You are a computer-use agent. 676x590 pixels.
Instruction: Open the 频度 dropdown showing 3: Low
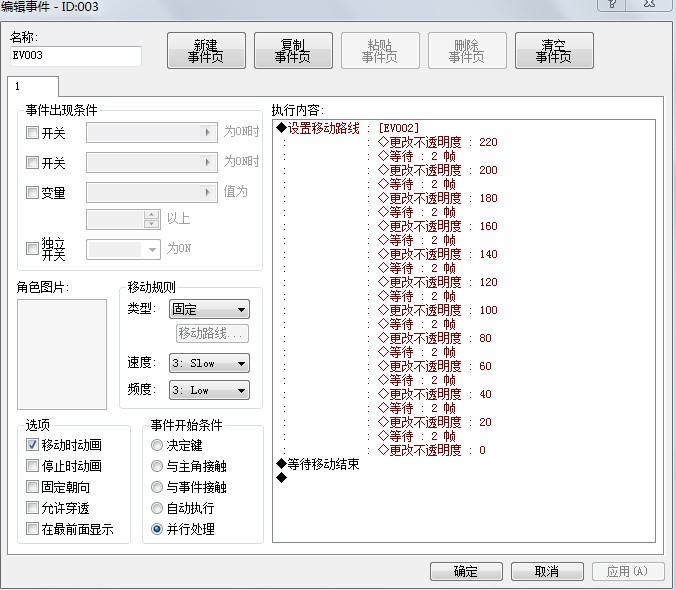pyautogui.click(x=210, y=390)
